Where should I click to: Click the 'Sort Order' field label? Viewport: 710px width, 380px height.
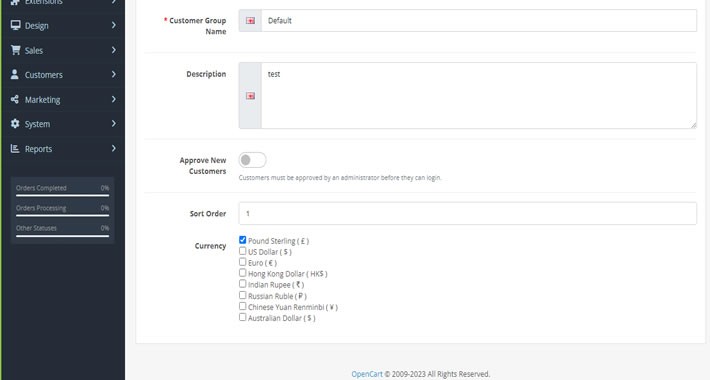pos(208,213)
